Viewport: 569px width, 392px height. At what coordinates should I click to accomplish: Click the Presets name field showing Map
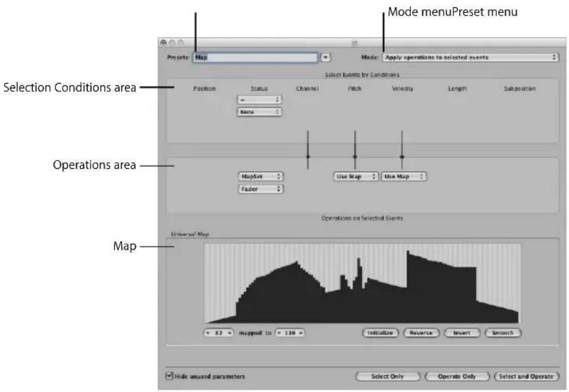pyautogui.click(x=255, y=57)
